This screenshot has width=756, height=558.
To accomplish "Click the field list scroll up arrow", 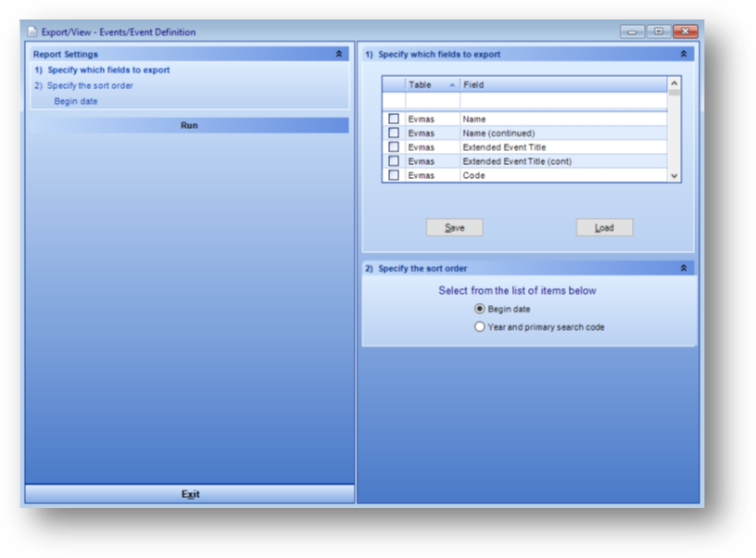I will coord(674,82).
